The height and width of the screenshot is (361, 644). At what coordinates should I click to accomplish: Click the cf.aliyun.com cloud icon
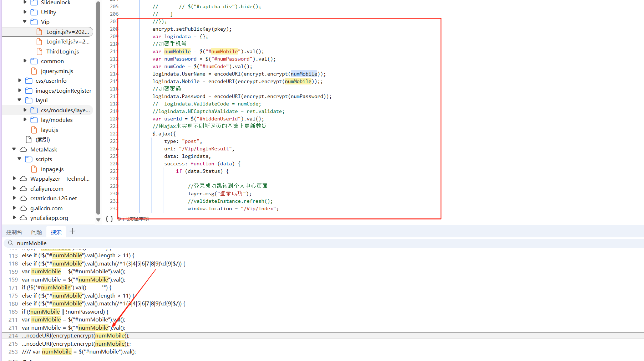[24, 189]
